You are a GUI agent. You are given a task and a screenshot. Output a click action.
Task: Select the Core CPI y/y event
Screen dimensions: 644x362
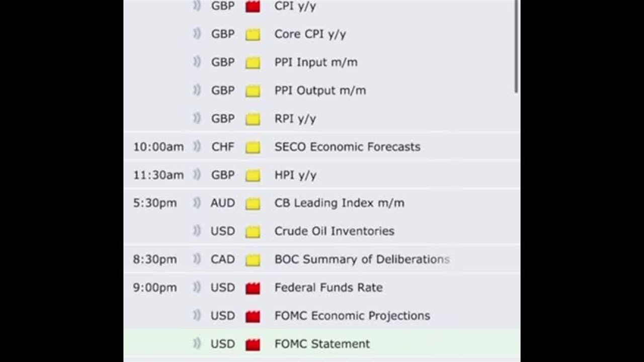(x=310, y=34)
